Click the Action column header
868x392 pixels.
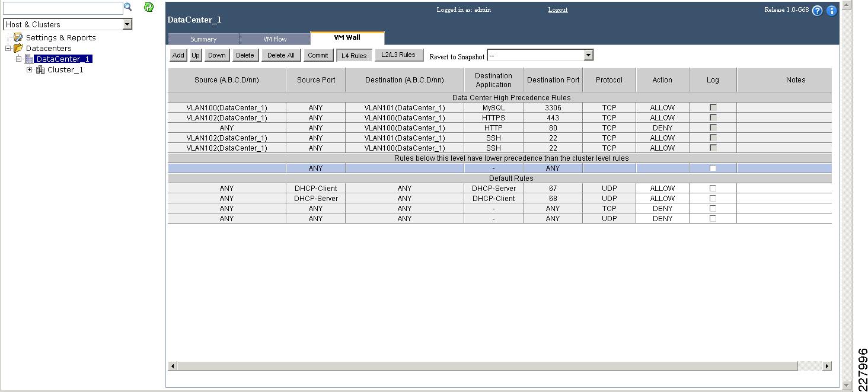(x=662, y=80)
